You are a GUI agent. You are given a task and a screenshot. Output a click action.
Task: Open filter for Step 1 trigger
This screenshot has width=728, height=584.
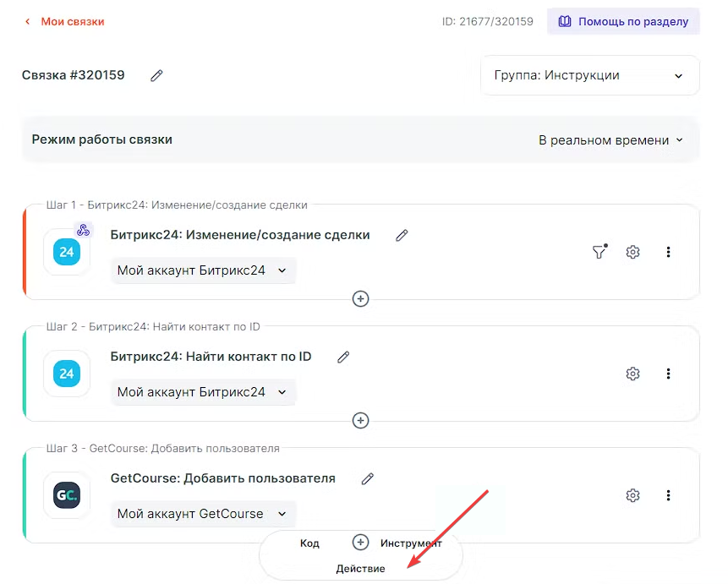(599, 252)
